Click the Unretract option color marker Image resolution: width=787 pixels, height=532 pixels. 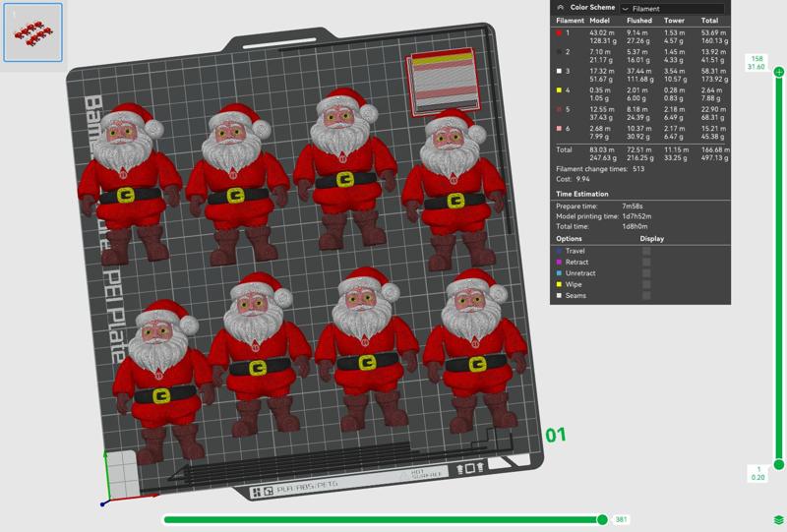[x=559, y=273]
